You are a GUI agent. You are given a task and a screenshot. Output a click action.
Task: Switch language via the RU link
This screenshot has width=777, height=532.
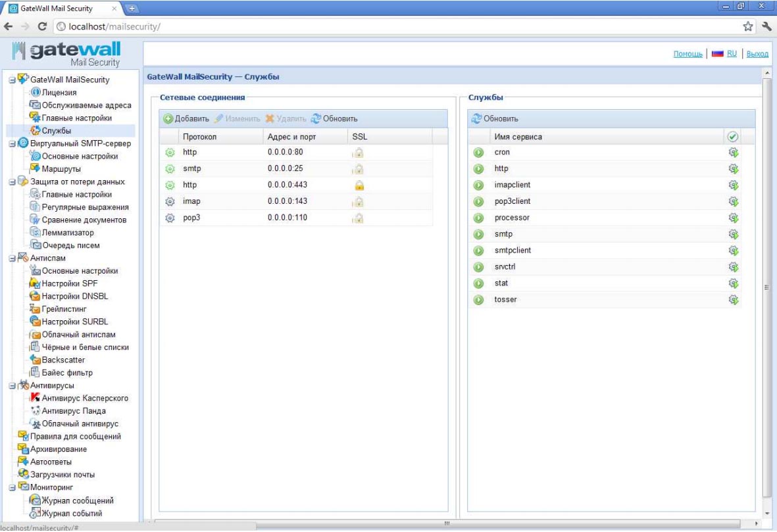coord(732,53)
